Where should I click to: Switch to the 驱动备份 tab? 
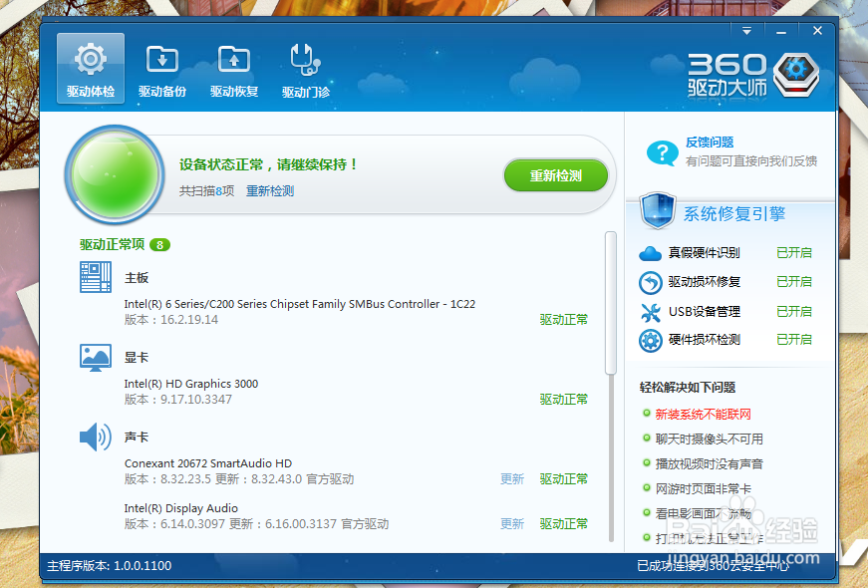click(x=162, y=71)
